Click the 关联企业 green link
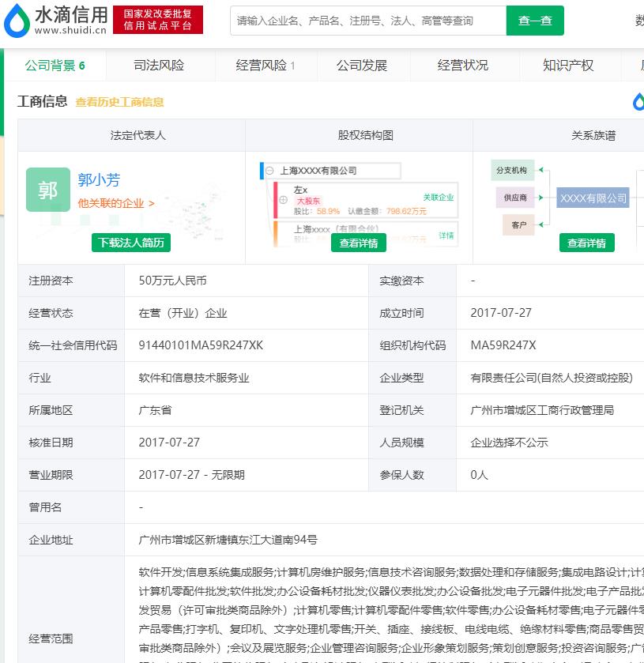This screenshot has height=663, width=644. coord(438,198)
